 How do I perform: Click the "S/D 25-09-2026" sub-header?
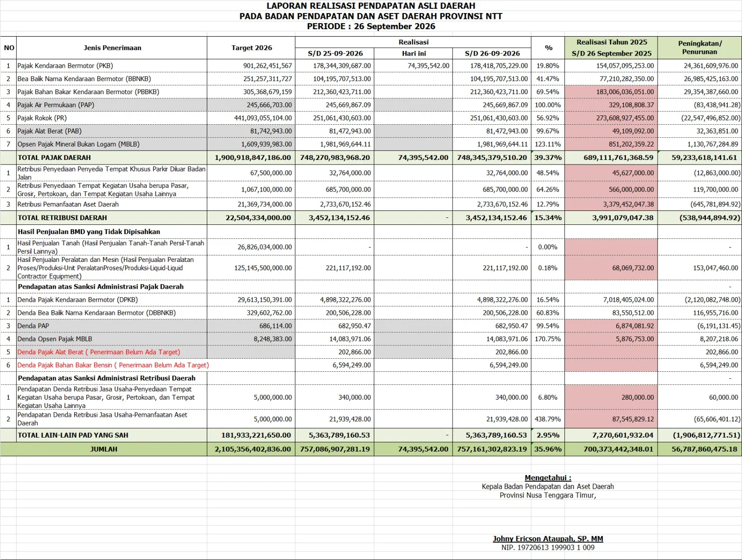335,53
